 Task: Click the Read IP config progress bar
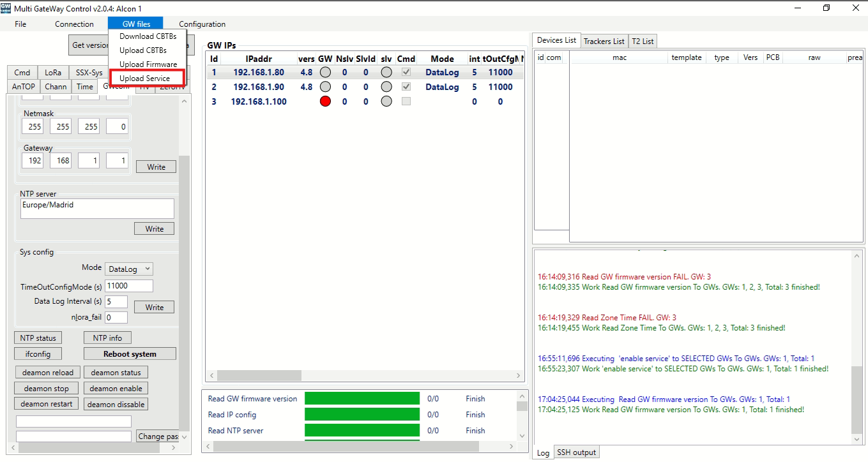point(362,415)
